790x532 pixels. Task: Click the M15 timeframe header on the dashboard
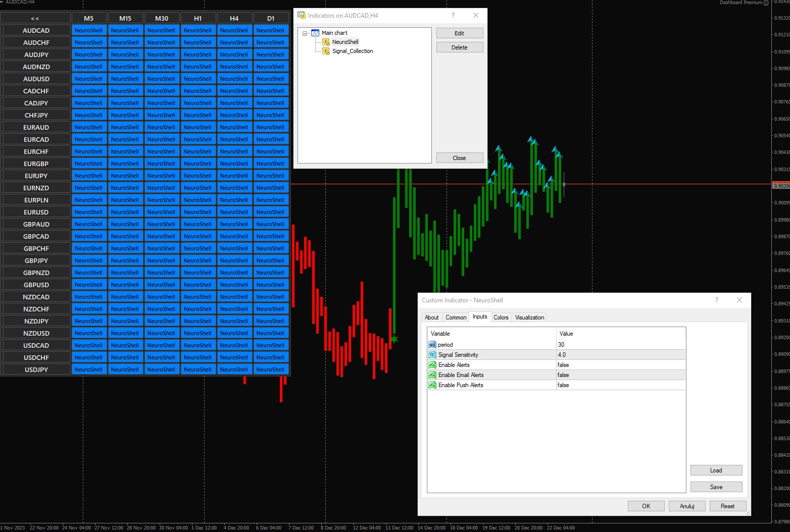[x=125, y=18]
